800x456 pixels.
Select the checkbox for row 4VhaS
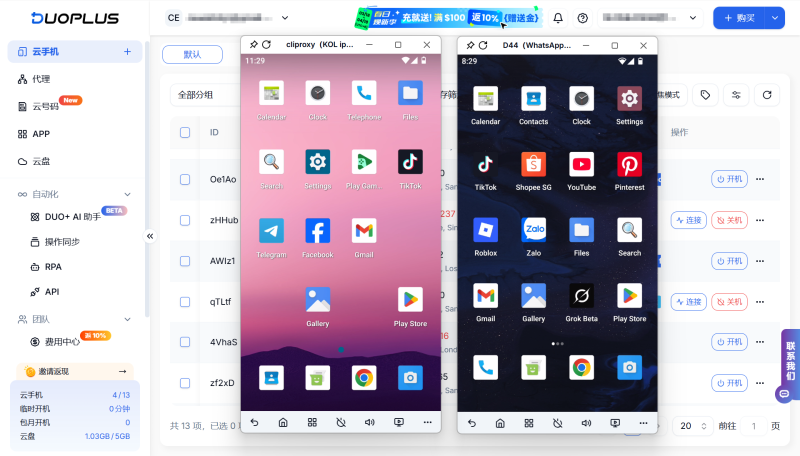(185, 342)
